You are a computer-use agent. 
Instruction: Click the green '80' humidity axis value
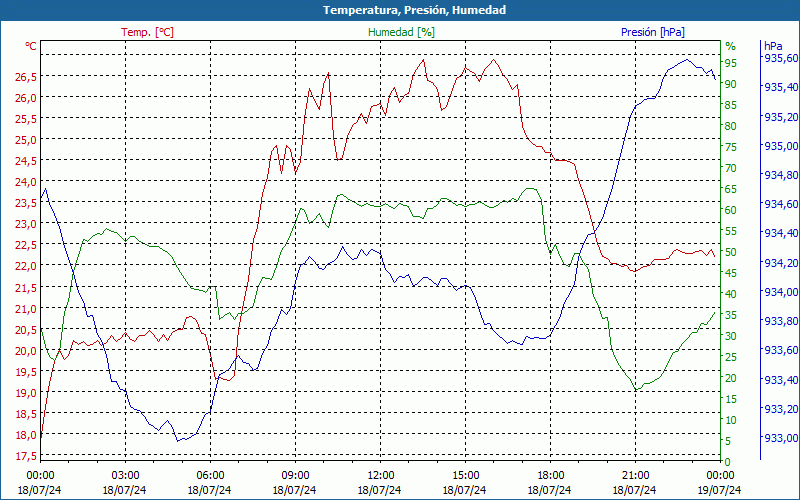[731, 126]
